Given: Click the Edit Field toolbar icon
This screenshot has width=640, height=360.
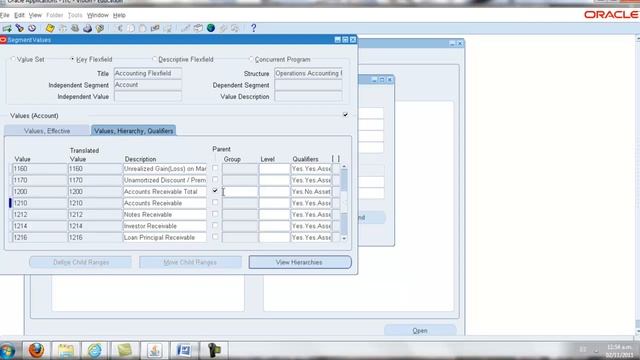Looking at the screenshot, I should [x=186, y=28].
